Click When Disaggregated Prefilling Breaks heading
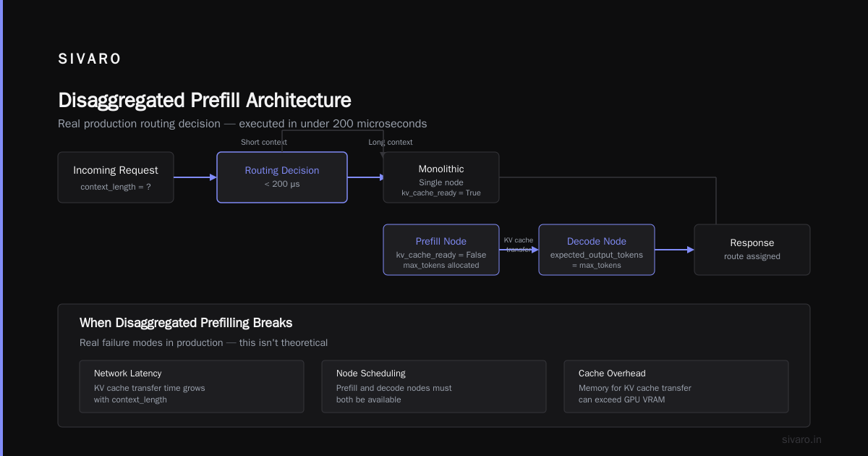Viewport: 868px width, 456px height. point(186,323)
